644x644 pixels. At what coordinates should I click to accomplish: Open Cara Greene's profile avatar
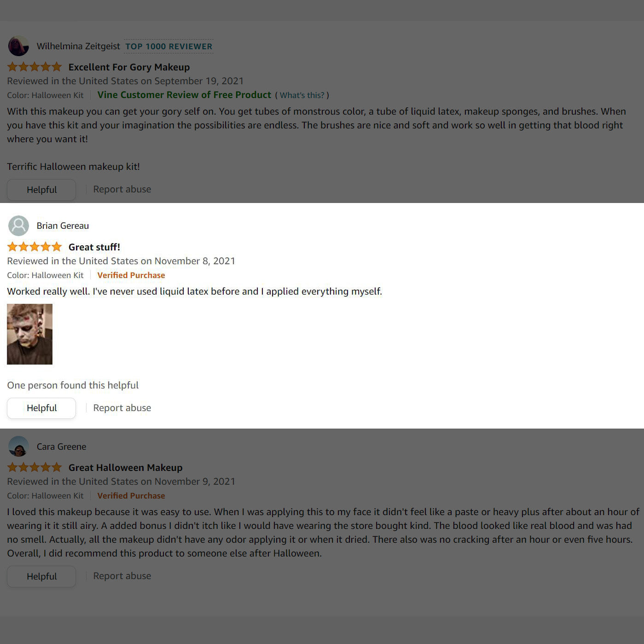[18, 447]
